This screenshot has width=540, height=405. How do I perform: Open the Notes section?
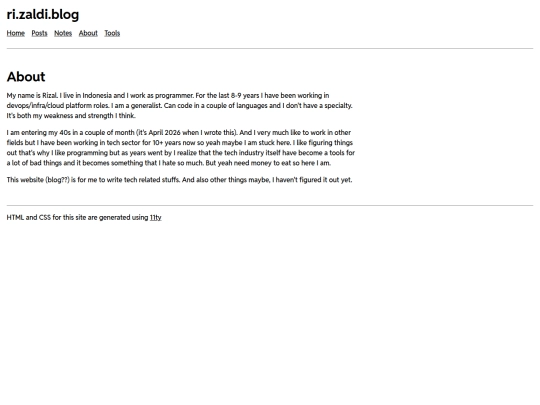coord(63,33)
